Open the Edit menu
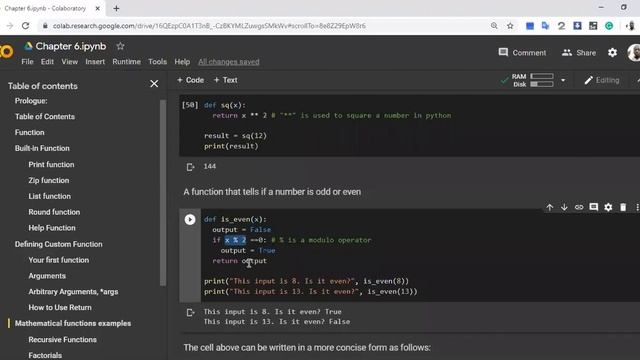This screenshot has width=640, height=360. click(x=47, y=62)
